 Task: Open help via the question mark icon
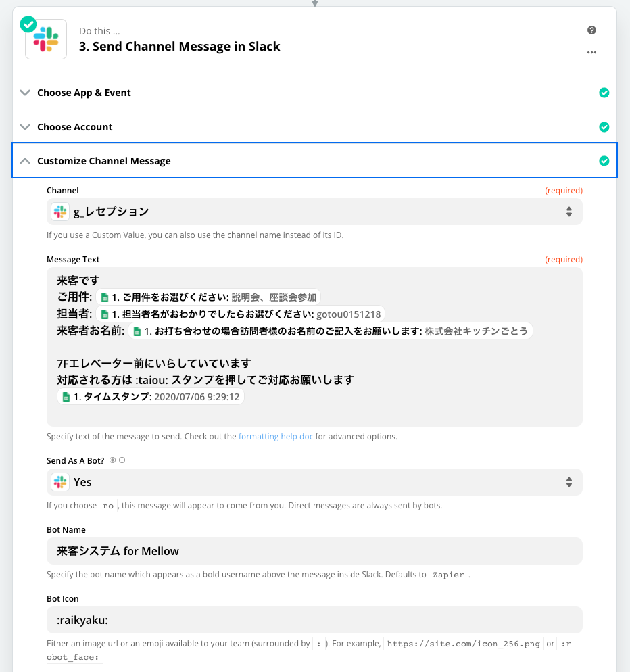pos(591,30)
